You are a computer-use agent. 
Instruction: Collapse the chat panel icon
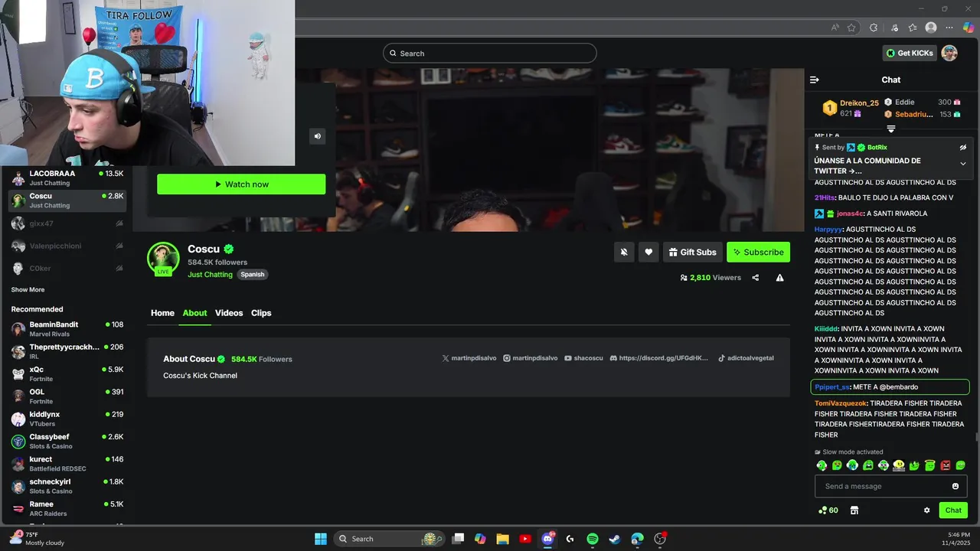(x=815, y=80)
